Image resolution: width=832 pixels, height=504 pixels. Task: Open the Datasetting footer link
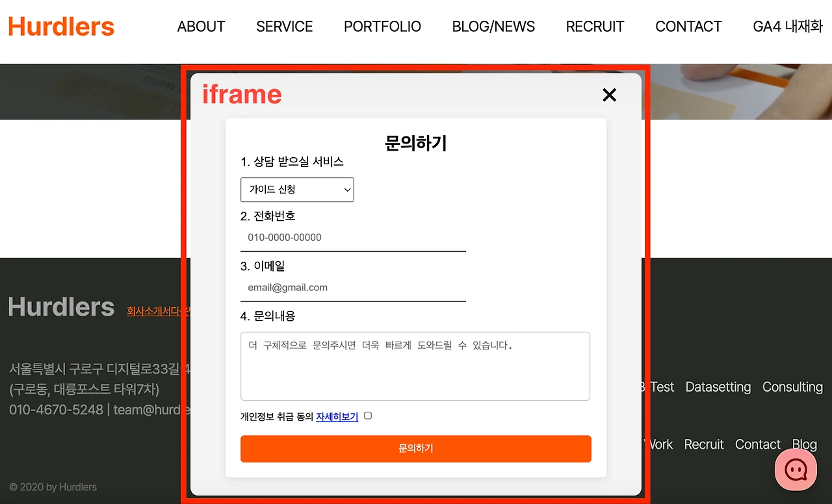pos(718,387)
